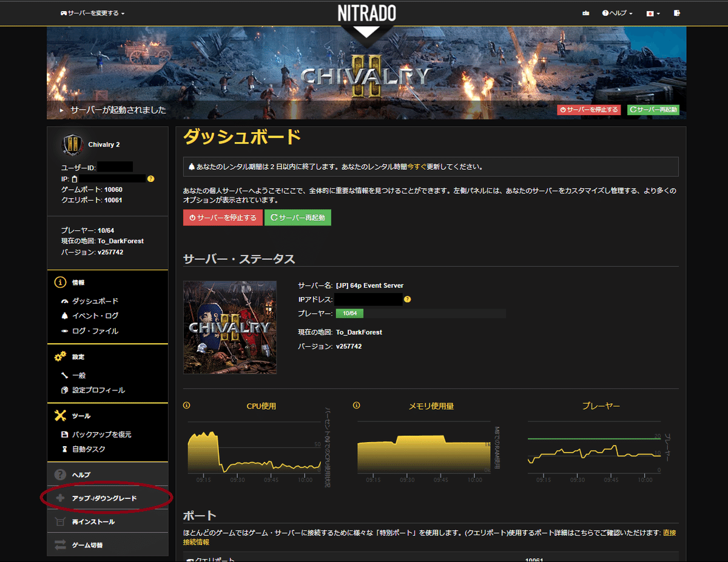Click the question mark beside IPアドレス

tap(408, 299)
